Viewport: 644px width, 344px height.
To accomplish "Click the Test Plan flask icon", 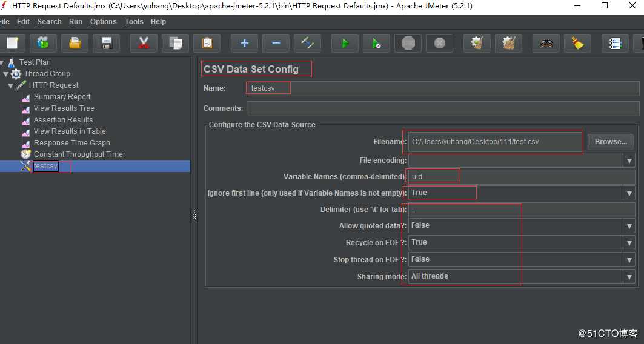I will coord(11,62).
